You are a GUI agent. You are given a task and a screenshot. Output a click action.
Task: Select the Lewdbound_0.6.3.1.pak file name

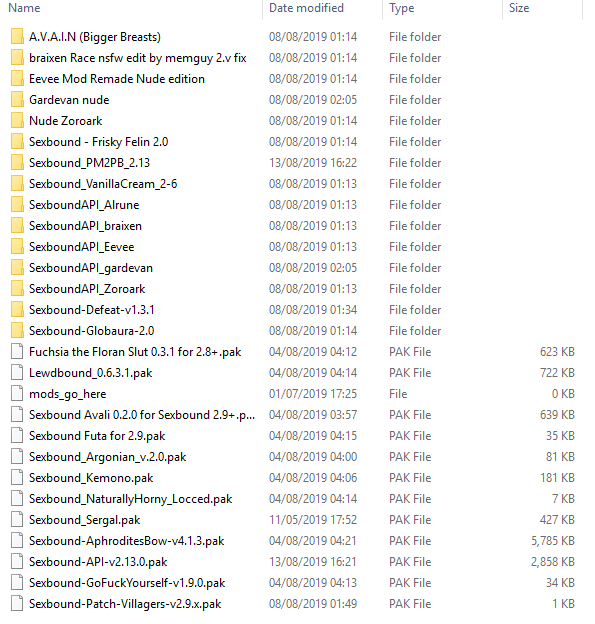[91, 373]
